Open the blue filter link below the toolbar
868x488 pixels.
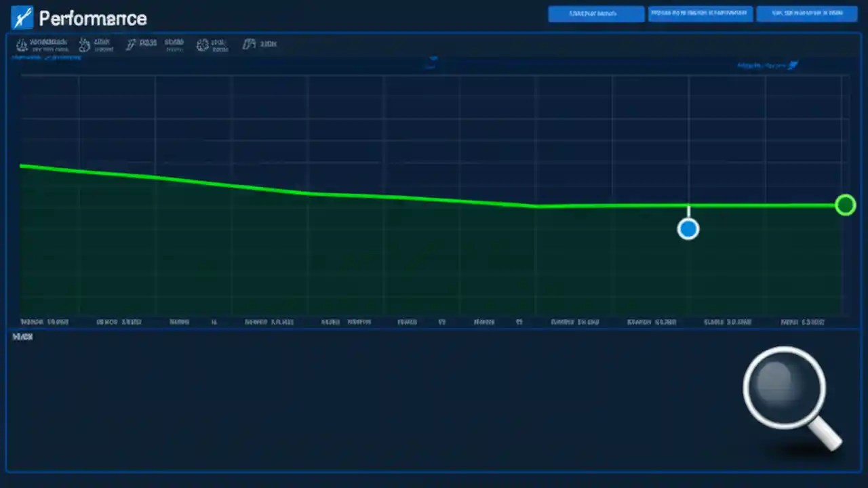click(46, 57)
